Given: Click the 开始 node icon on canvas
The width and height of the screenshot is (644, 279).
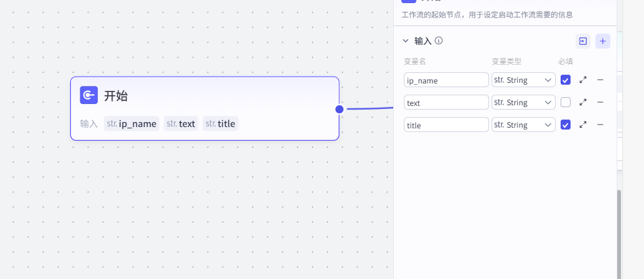Looking at the screenshot, I should (x=89, y=95).
